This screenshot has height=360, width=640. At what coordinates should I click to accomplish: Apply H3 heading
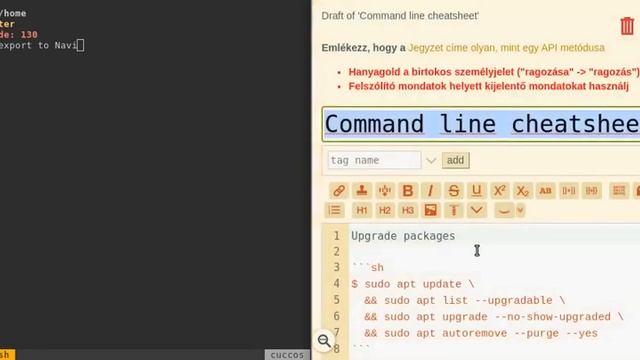point(408,210)
